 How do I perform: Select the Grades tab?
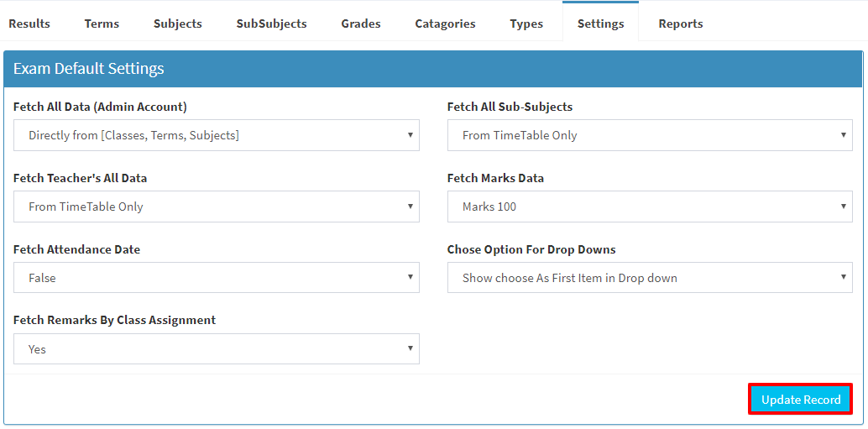pyautogui.click(x=361, y=24)
